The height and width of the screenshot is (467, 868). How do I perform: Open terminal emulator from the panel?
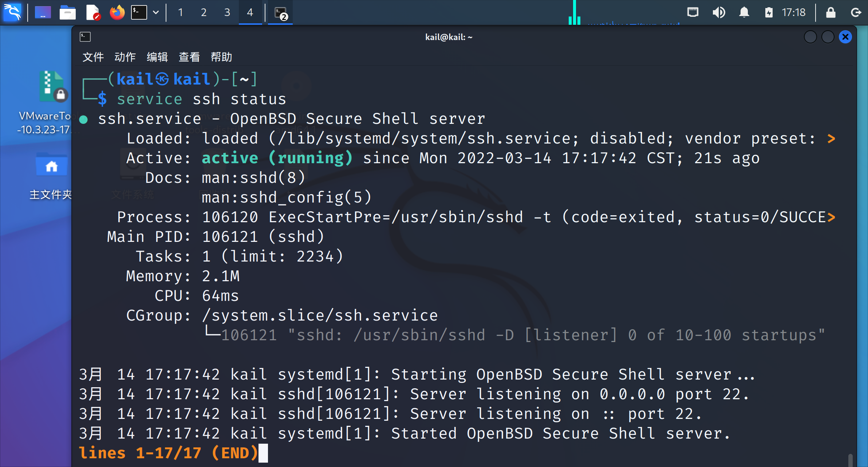click(x=139, y=13)
